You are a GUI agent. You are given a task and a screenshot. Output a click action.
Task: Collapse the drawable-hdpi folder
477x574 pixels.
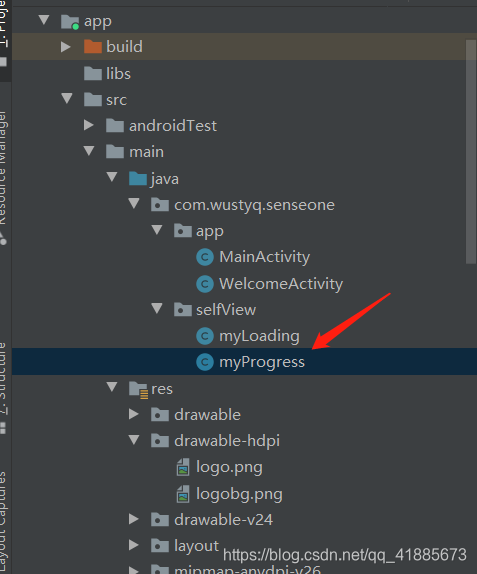(x=134, y=440)
